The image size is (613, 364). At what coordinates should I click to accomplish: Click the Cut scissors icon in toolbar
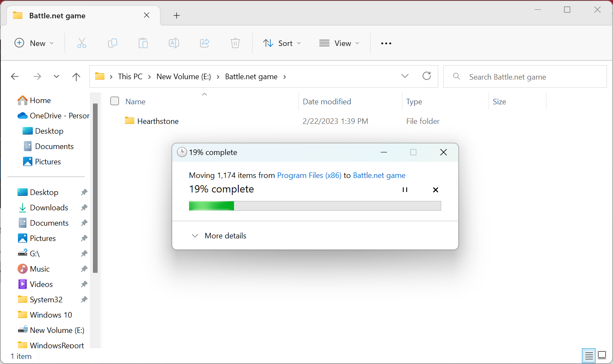[82, 43]
